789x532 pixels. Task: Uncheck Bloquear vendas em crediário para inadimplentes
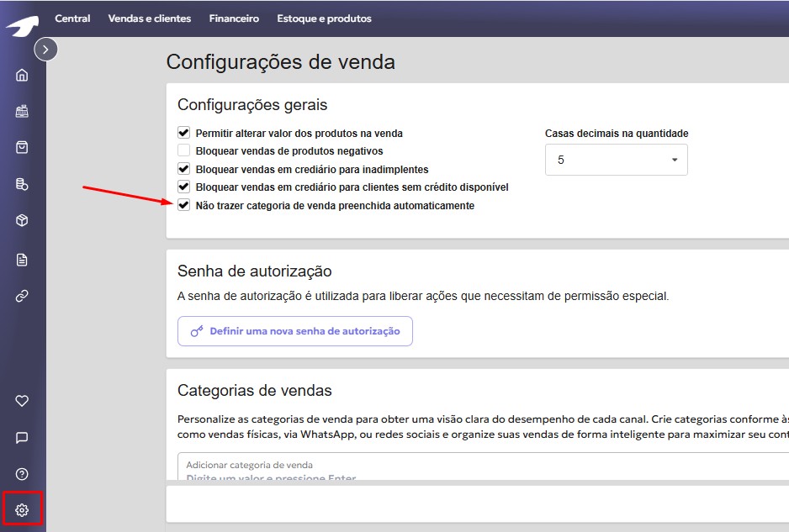pos(183,169)
